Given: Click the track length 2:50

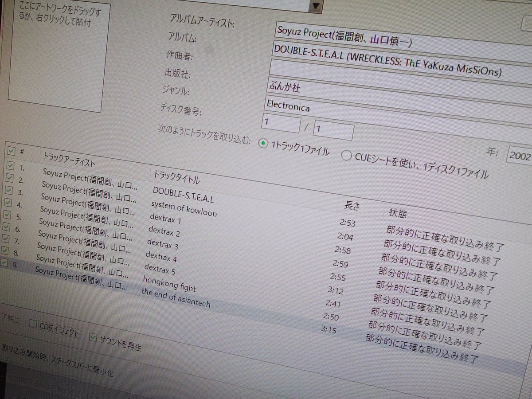Looking at the screenshot, I should [330, 316].
